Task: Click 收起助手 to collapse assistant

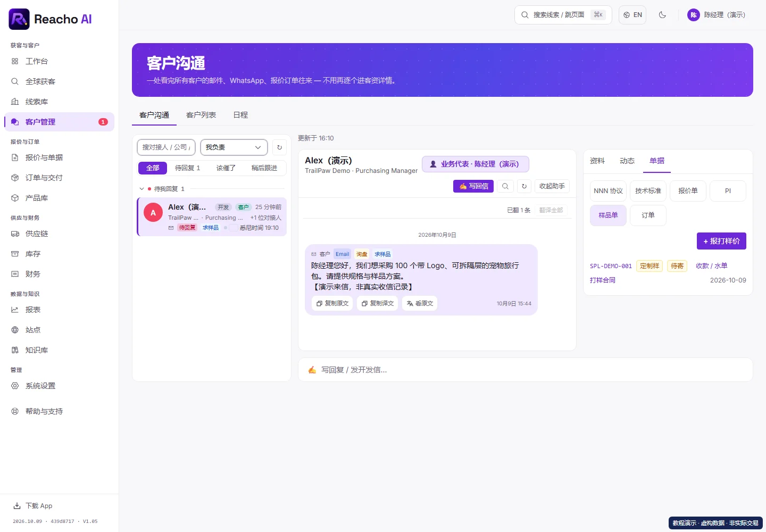Action: (x=552, y=186)
